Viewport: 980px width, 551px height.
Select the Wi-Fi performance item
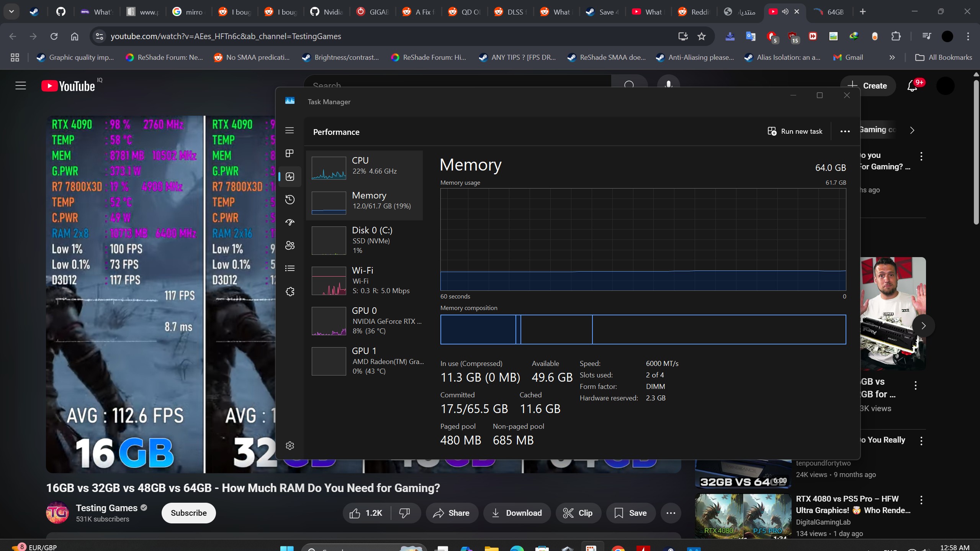[x=364, y=280]
